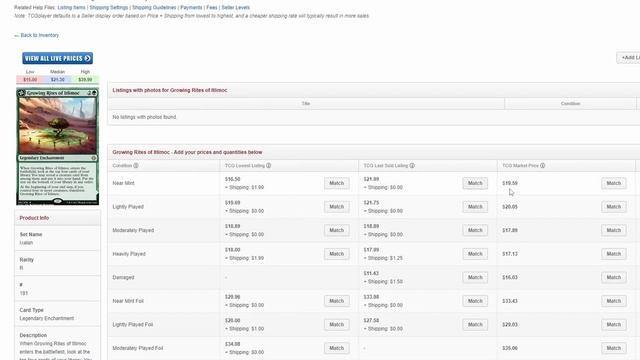640x360 pixels.
Task: Match Near Mint lowest listing price
Action: (x=337, y=183)
